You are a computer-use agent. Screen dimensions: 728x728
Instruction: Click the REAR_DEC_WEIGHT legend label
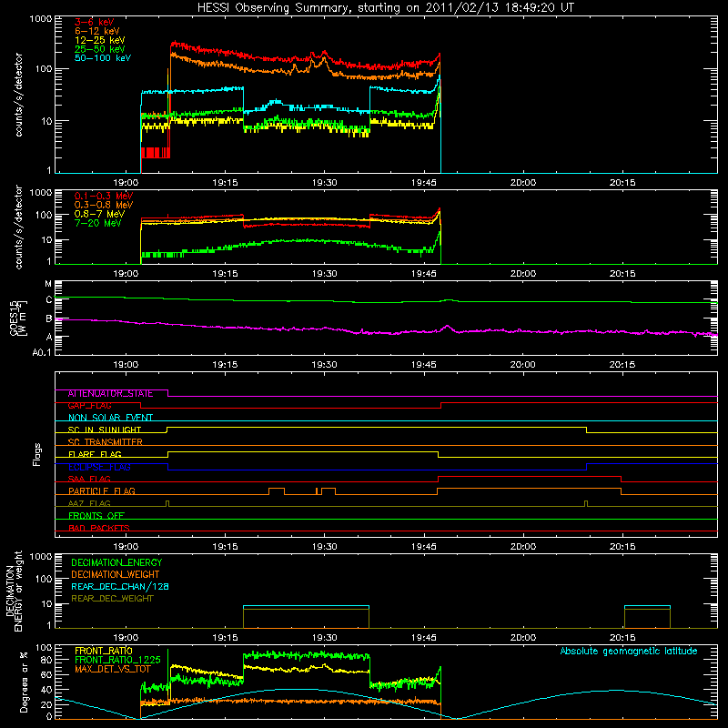[112, 599]
